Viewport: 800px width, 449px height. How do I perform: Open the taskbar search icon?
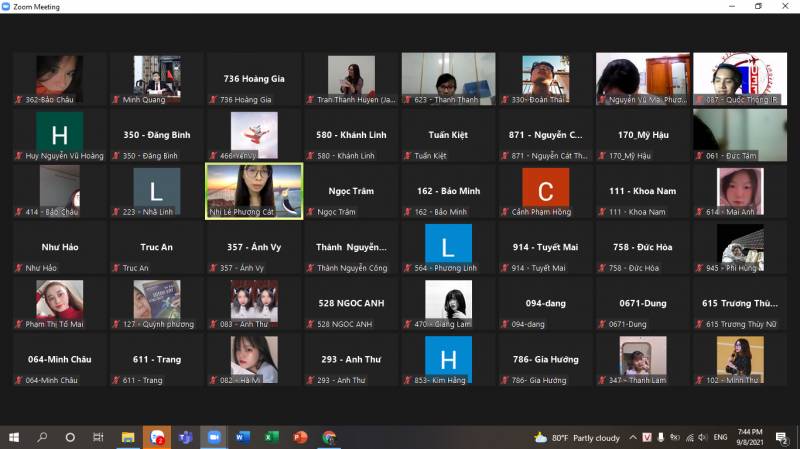[x=42, y=437]
